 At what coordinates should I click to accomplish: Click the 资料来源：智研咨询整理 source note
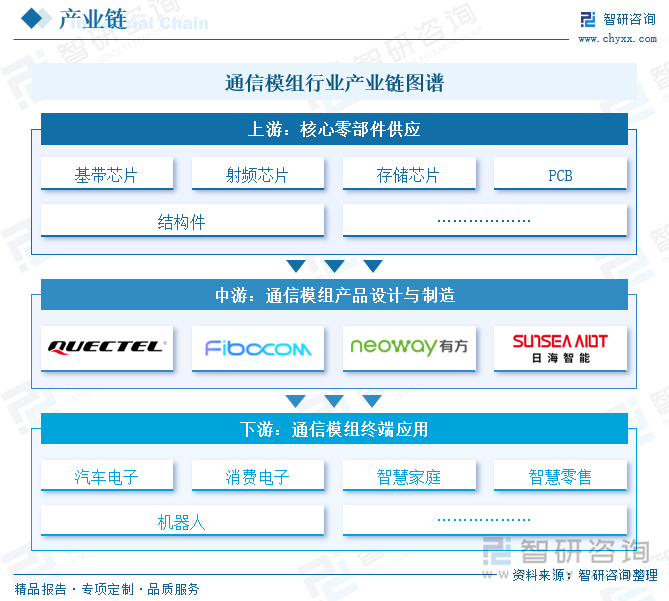coord(585,575)
